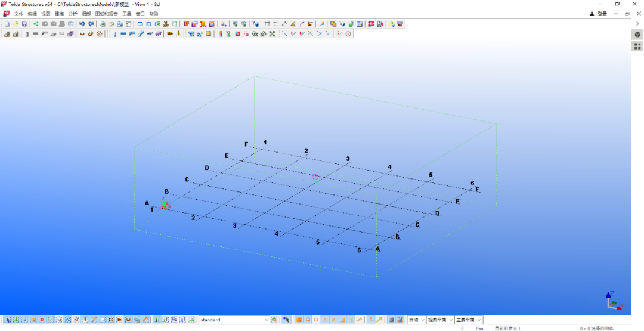Click the measure arc icon
The height and width of the screenshot is (331, 644).
[302, 24]
